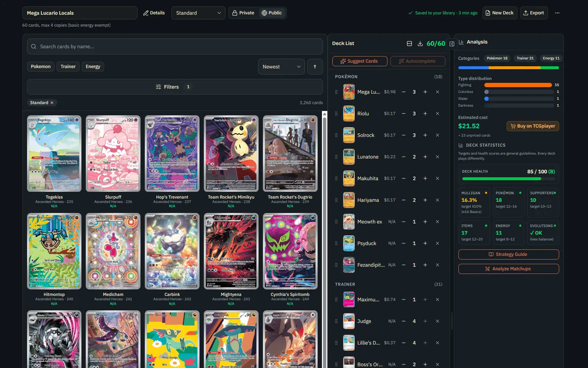
Task: Toggle the Pokemon card type filter
Action: click(41, 67)
